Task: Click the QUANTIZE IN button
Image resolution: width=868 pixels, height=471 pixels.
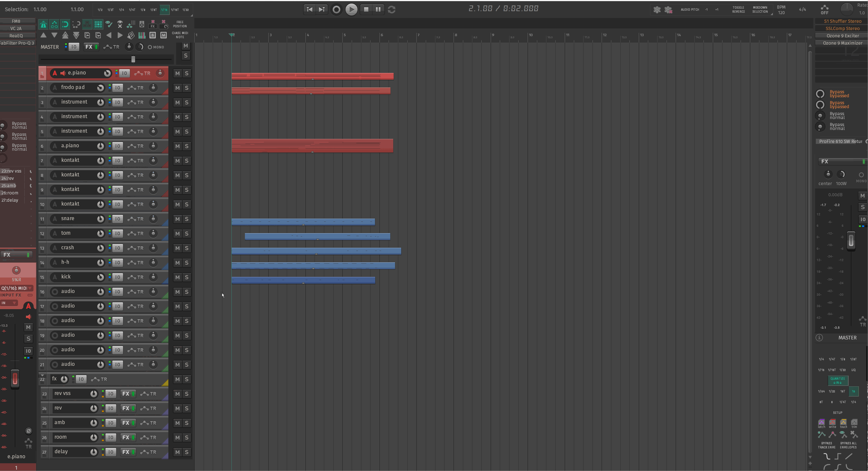Action: click(838, 380)
